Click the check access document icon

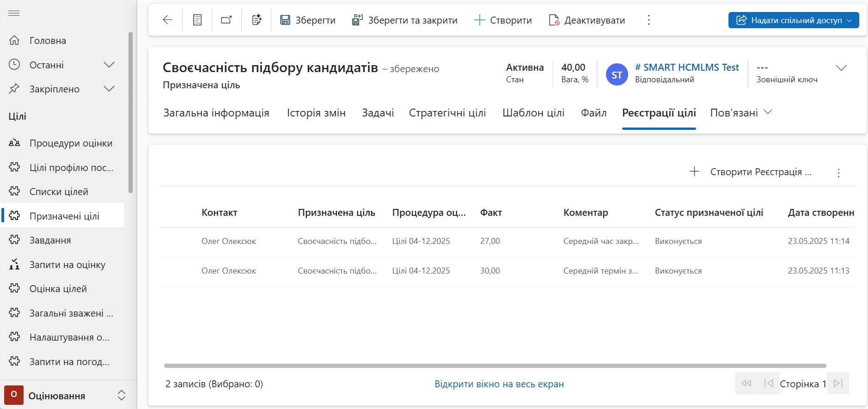pyautogui.click(x=257, y=20)
